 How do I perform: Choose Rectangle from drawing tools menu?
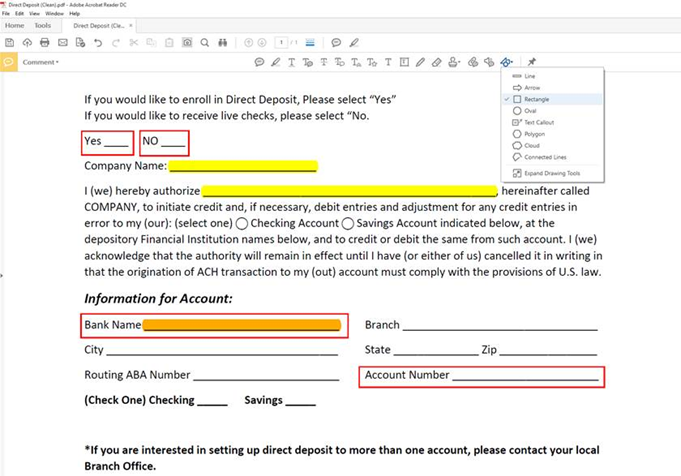pyautogui.click(x=552, y=99)
